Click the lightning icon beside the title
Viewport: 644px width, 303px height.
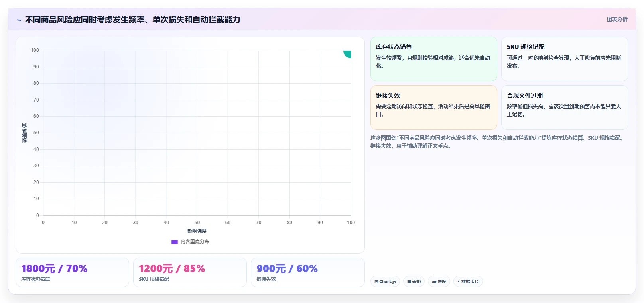click(19, 20)
